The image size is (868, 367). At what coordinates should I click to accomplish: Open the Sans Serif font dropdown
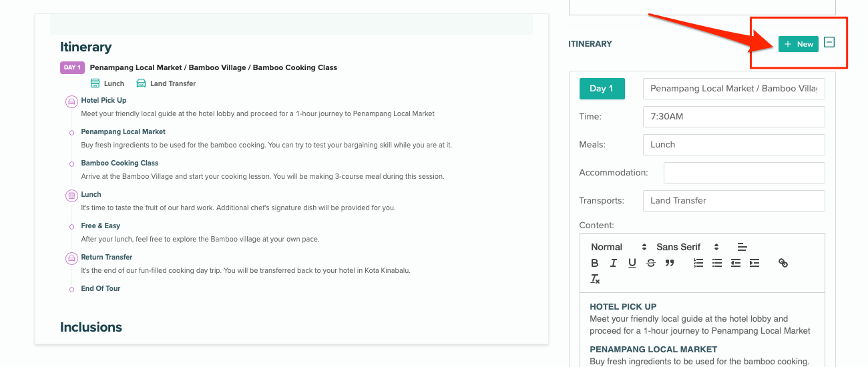pyautogui.click(x=688, y=247)
